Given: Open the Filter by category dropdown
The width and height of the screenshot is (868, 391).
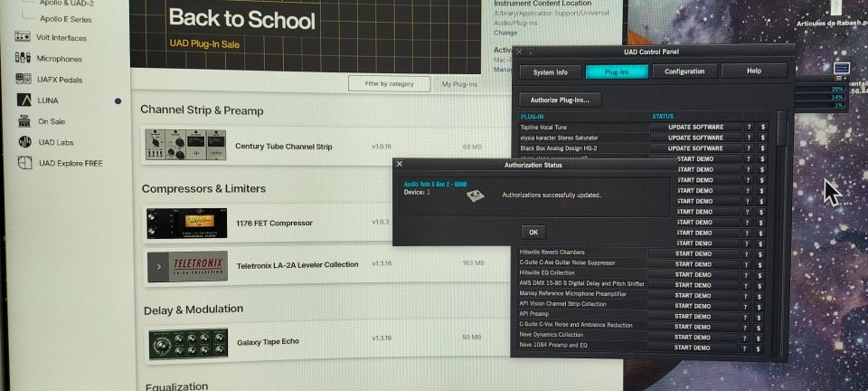Looking at the screenshot, I should [389, 83].
